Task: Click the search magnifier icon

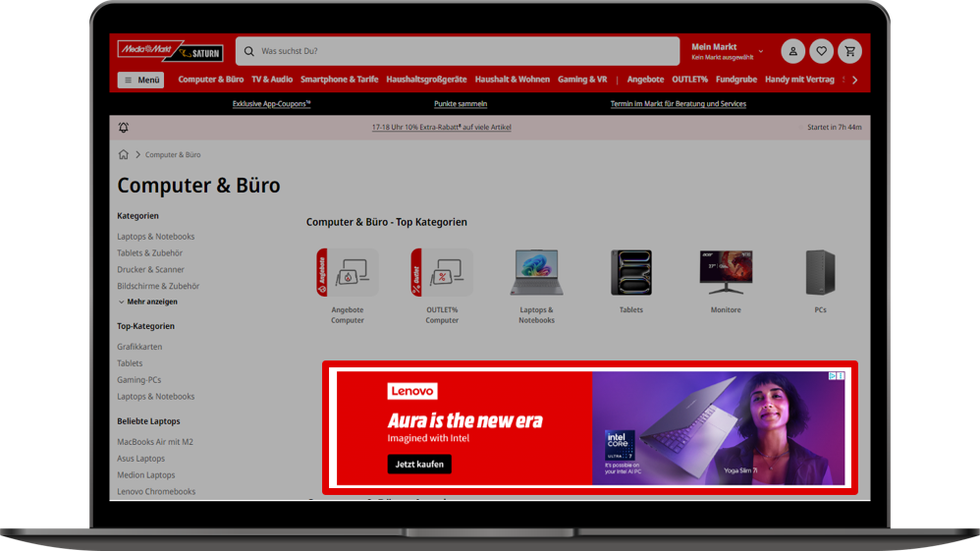Action: pos(249,51)
